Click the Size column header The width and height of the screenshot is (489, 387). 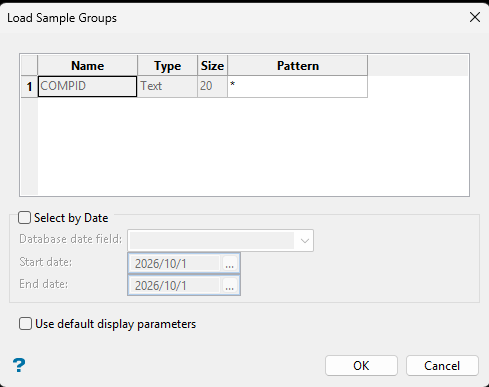click(212, 66)
